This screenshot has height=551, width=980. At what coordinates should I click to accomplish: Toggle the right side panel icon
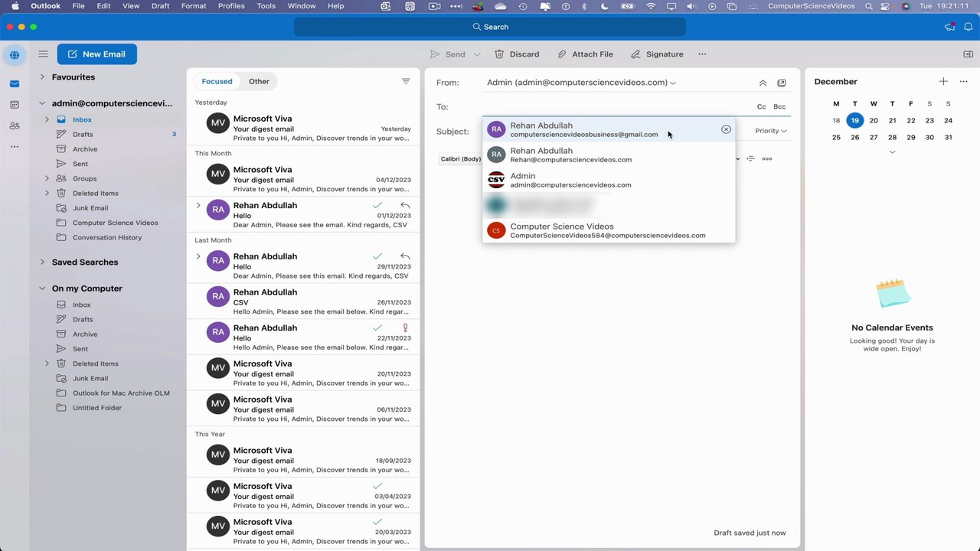pos(968,54)
